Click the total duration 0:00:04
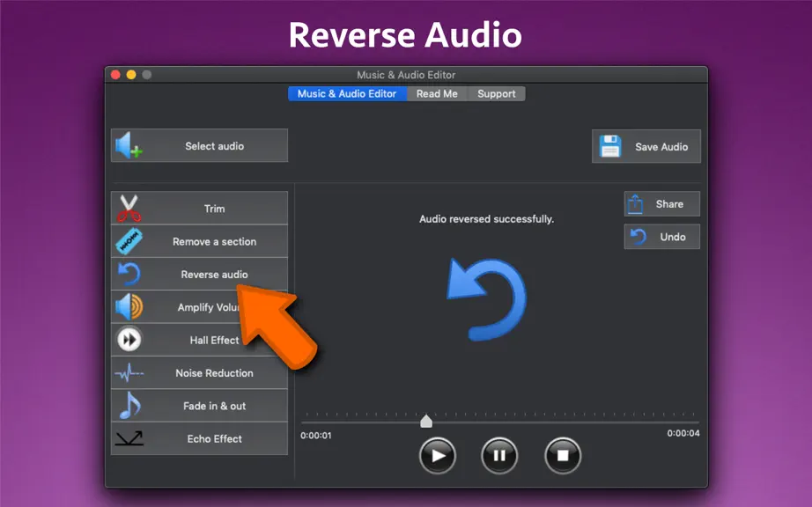The height and width of the screenshot is (507, 812). tap(683, 433)
